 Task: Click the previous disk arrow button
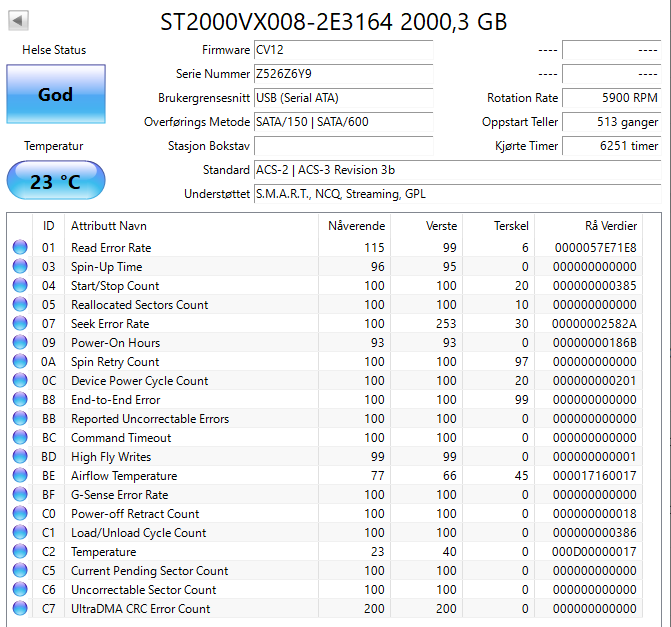(19, 20)
